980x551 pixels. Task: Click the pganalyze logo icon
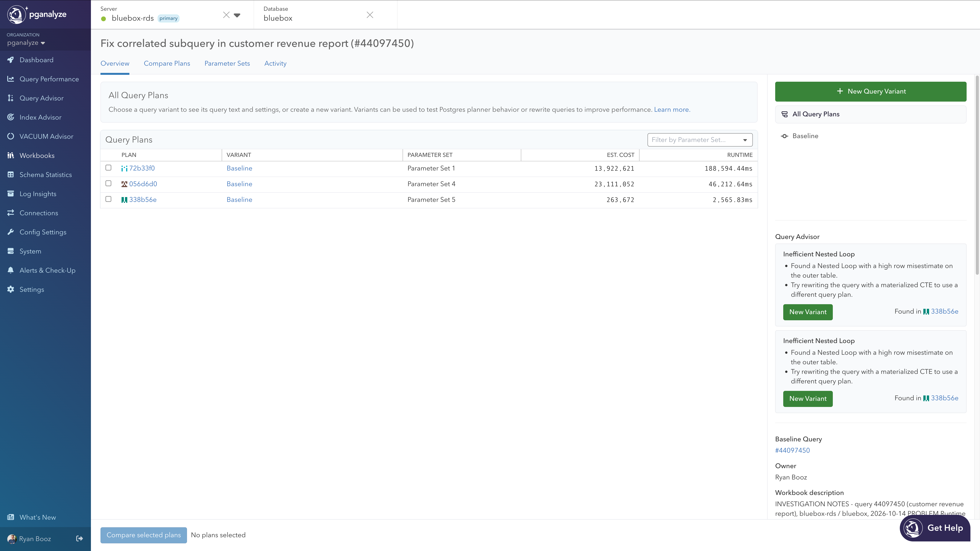point(16,15)
